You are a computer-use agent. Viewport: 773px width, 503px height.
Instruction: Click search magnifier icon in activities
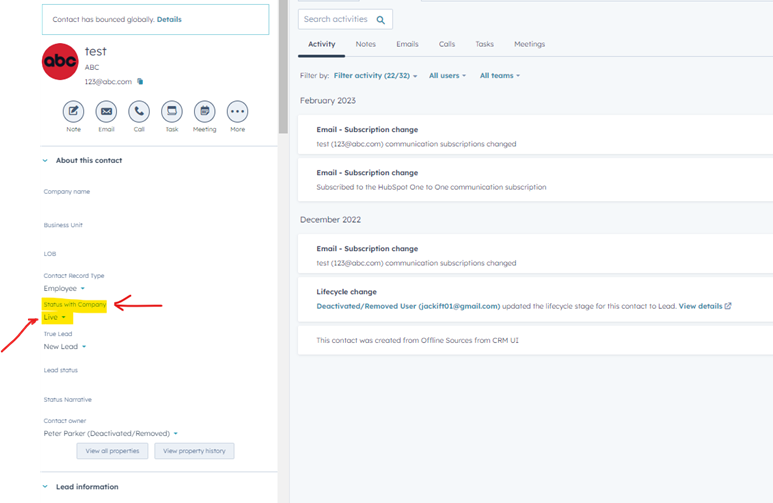pos(379,19)
